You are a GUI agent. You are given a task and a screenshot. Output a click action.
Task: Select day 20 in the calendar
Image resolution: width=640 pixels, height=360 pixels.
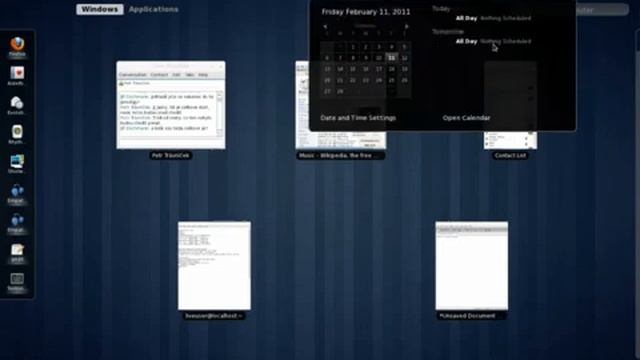click(x=327, y=80)
